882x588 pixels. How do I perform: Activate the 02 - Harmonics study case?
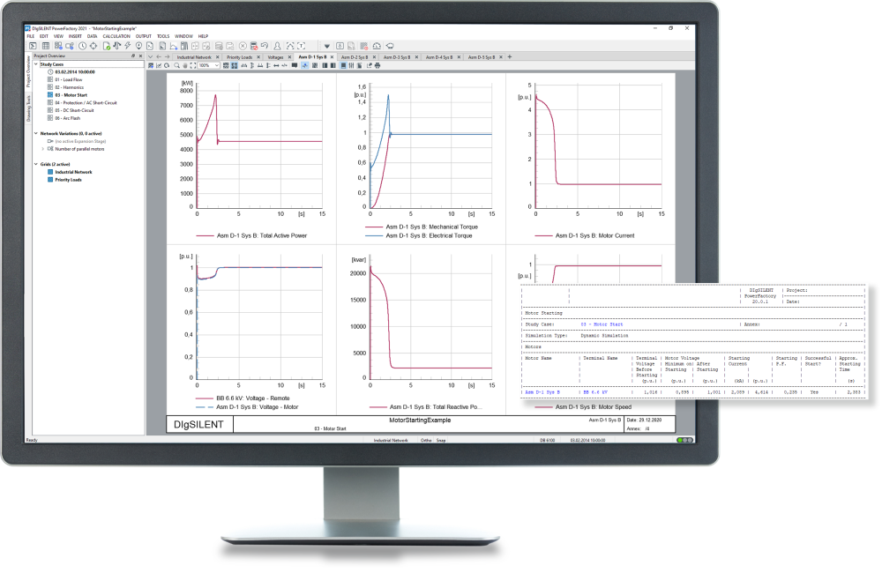click(69, 87)
